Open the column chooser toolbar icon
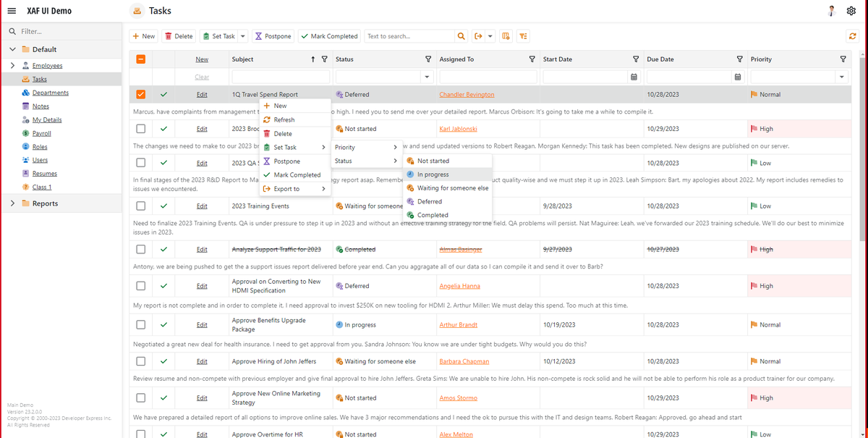This screenshot has width=868, height=438. click(506, 36)
